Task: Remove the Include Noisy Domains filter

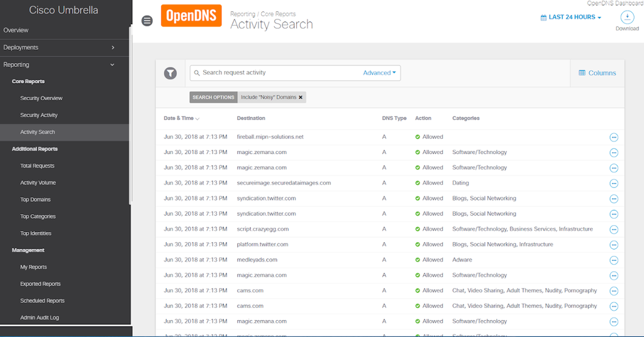Action: 301,97
